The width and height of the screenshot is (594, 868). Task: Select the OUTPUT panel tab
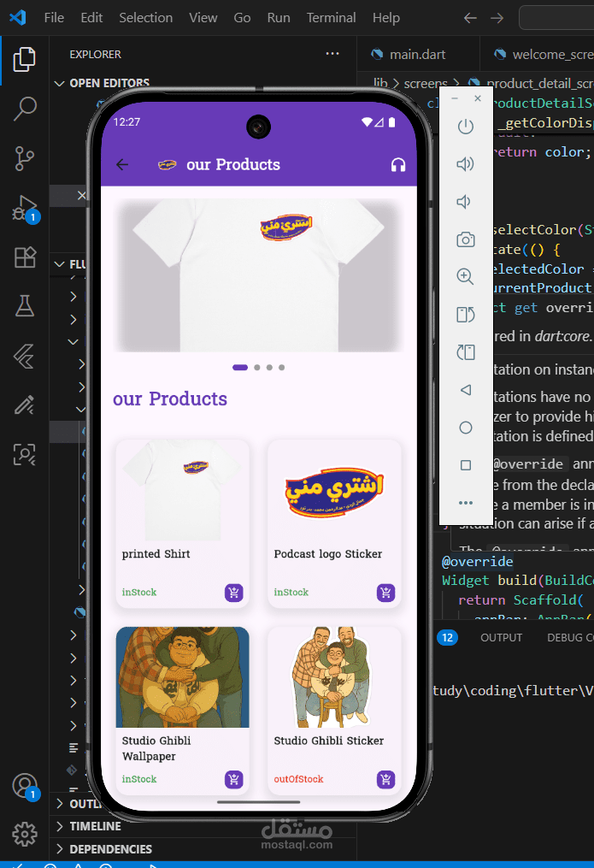click(x=501, y=637)
